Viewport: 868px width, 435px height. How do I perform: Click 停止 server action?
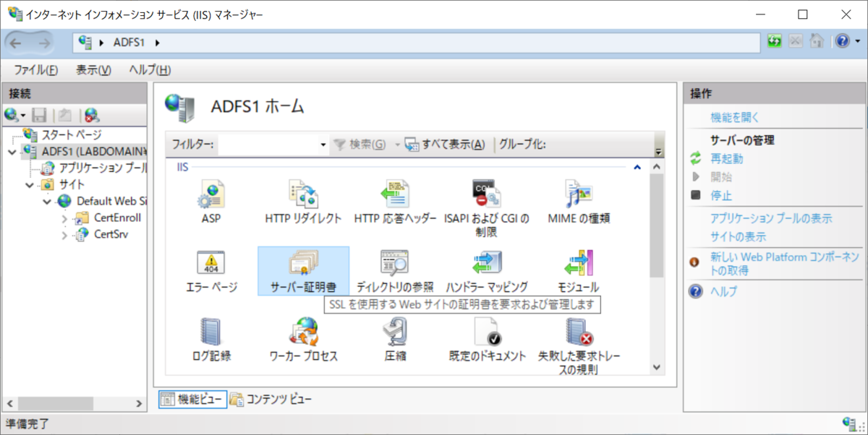(x=721, y=195)
